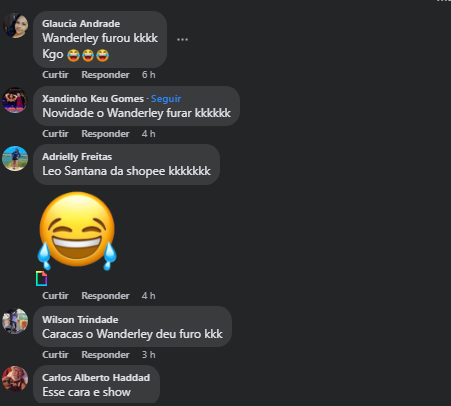Reply to Wilson Trindade's comment

coord(105,355)
